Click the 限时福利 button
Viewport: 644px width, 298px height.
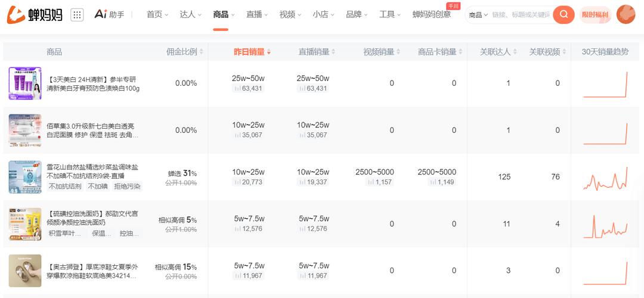coord(595,15)
